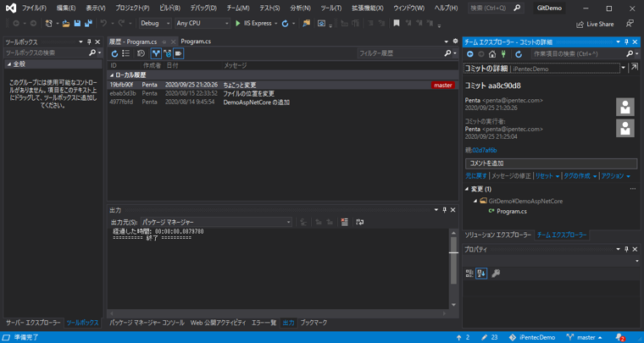Switch to エラー一覧 tab
Screen dimensions: 644x343
pyautogui.click(x=264, y=323)
